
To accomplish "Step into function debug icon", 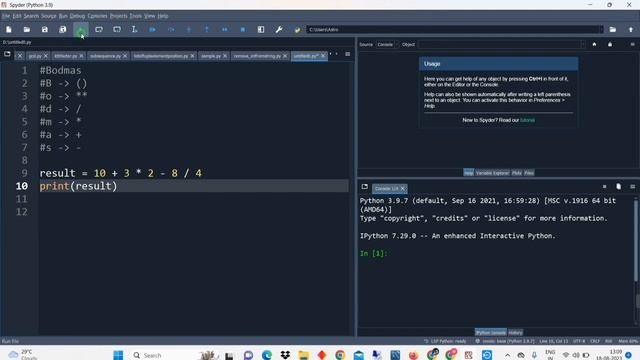I will coord(189,29).
